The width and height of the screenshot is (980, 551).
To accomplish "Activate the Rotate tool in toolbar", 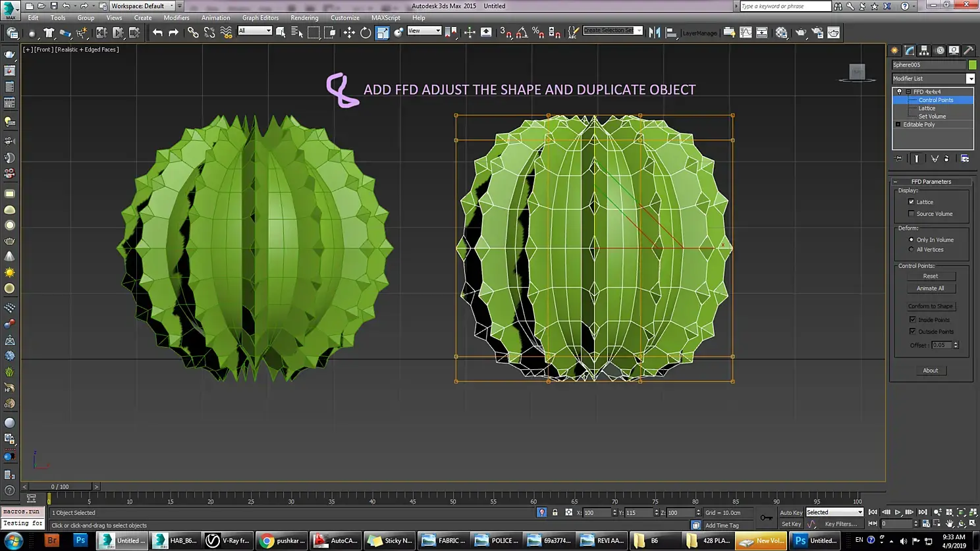I will (366, 32).
